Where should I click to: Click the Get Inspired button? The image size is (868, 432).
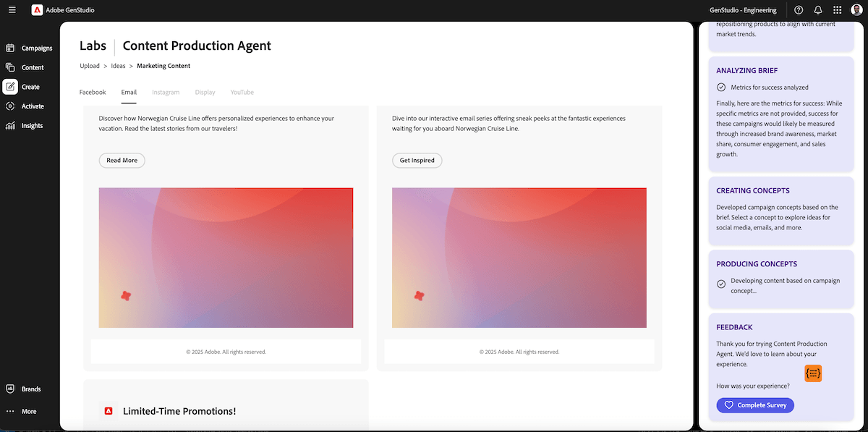(x=417, y=161)
